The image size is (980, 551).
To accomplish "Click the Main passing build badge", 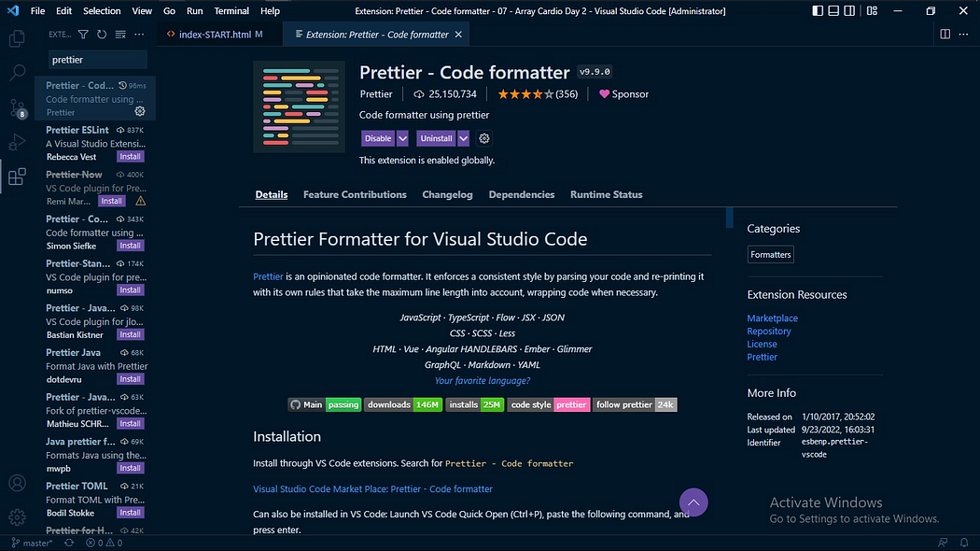I will click(325, 404).
